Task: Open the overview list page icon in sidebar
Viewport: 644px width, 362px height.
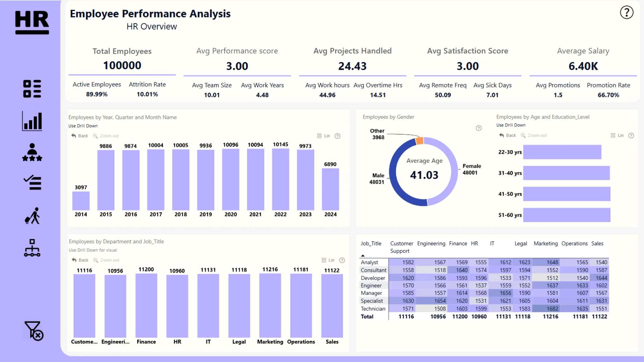Action: click(x=32, y=89)
